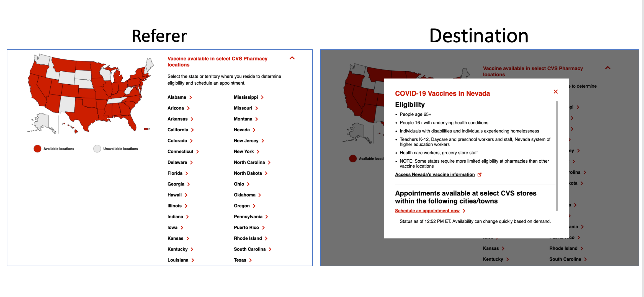Screen dimensions: 644x297
Task: Select Delaware from the state list
Action: [x=177, y=162]
